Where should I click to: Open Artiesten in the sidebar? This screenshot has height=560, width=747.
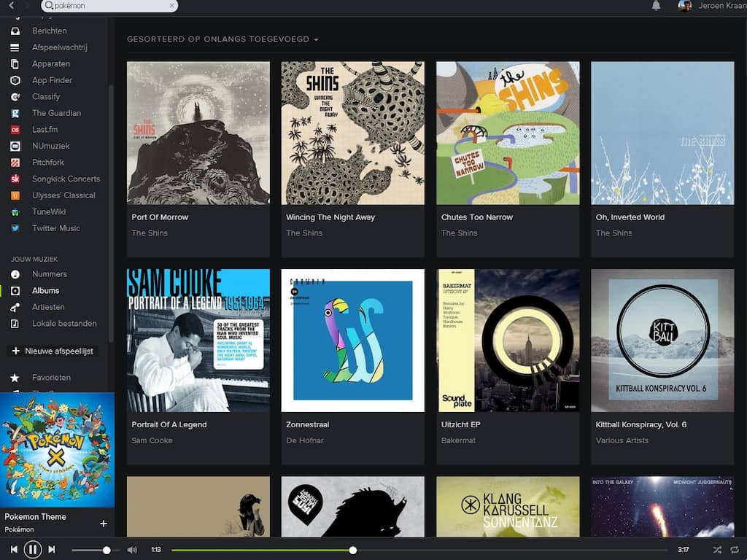(x=48, y=307)
